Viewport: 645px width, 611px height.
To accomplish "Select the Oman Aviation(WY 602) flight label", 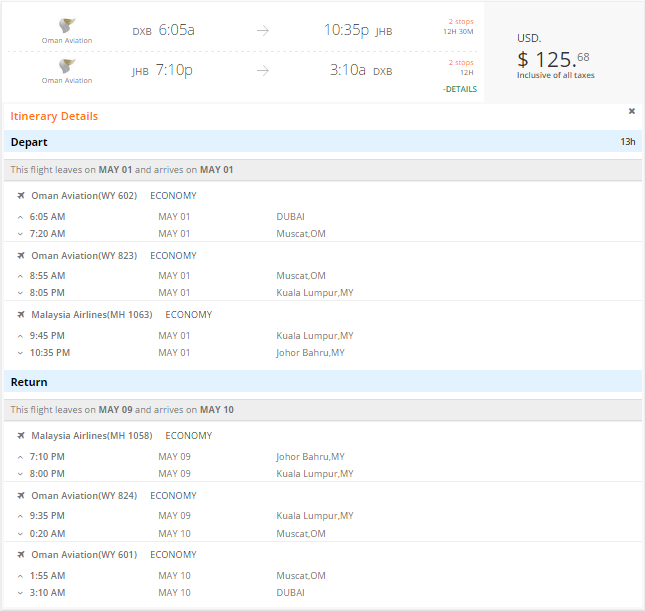I will [x=84, y=195].
